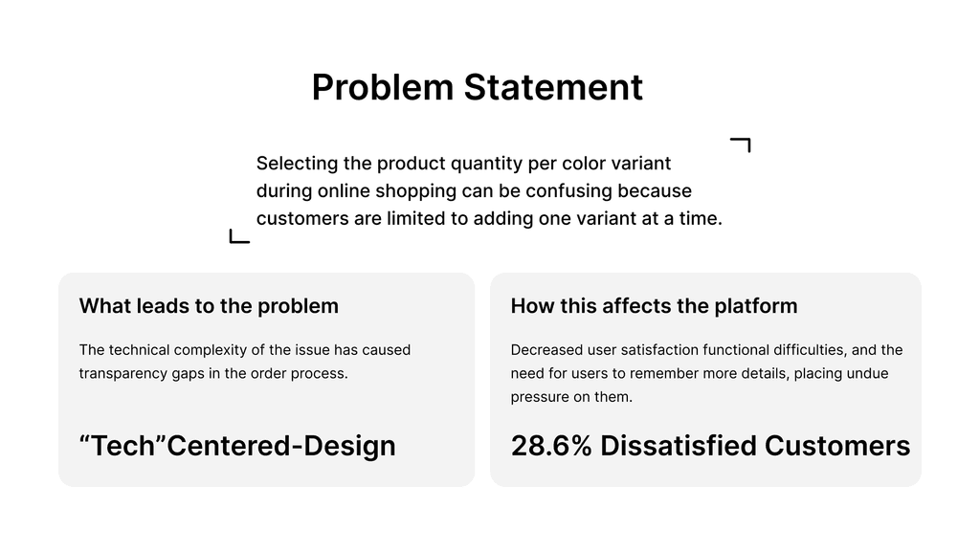Click the 'Decreased user satisfaction' description text
Image resolution: width=980 pixels, height=552 pixels.
(x=706, y=373)
